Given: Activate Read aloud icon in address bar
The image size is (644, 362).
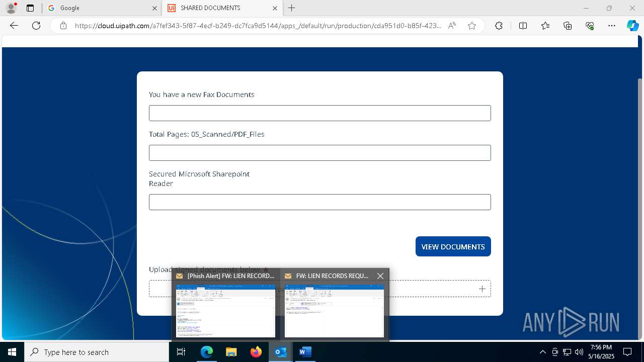Looking at the screenshot, I should [452, 26].
